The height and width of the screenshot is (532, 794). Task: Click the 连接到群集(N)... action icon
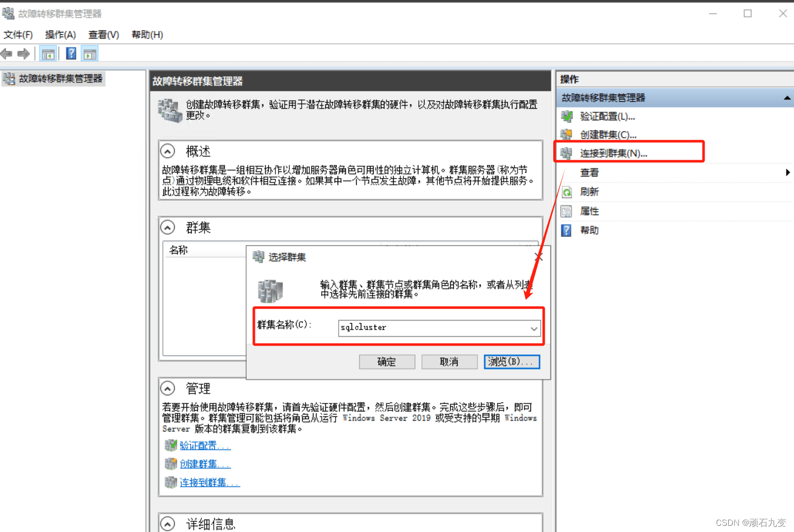pos(567,153)
